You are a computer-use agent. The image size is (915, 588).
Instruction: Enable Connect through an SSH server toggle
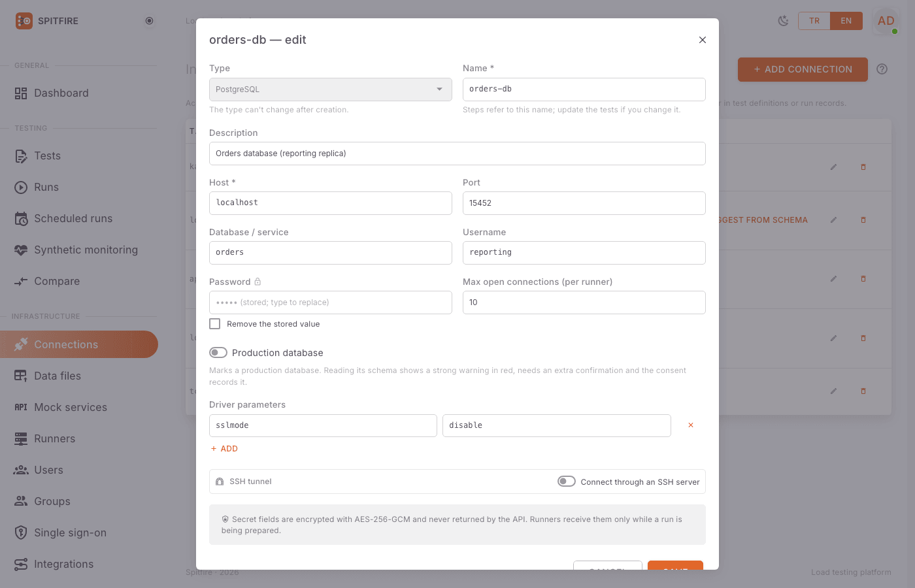[567, 482]
